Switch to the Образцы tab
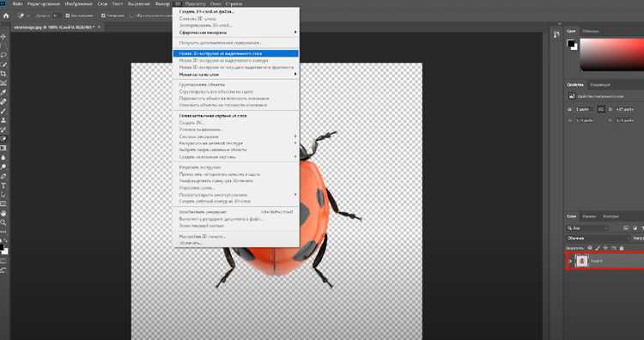644x340 pixels. point(591,31)
